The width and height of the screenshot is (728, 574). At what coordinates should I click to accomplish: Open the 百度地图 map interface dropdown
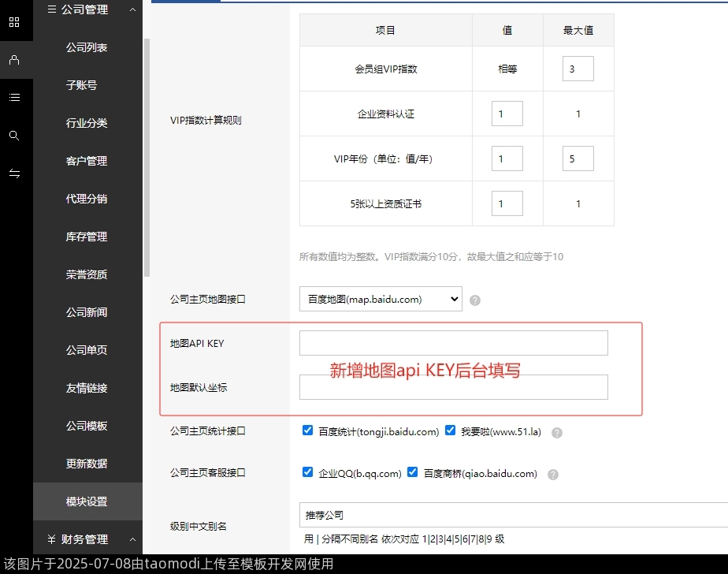pos(380,299)
